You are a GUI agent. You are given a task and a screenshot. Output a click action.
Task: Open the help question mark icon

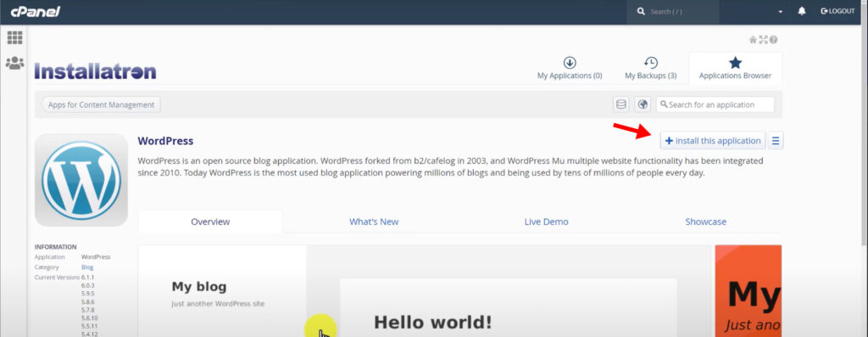[773, 39]
